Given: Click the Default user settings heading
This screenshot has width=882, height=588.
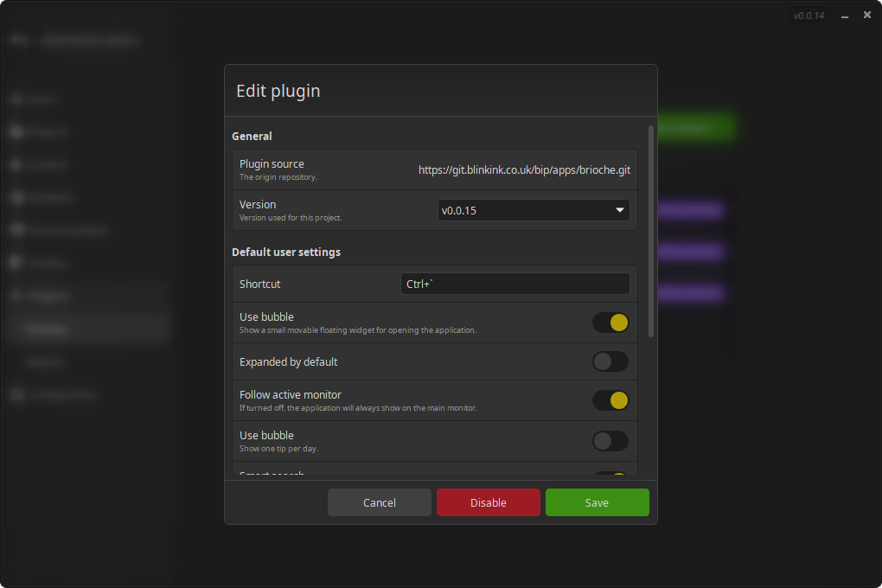Looking at the screenshot, I should click(286, 252).
